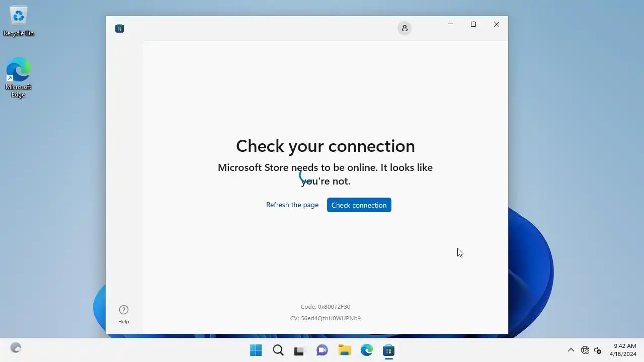Select the Recycle Bin desktop icon
The width and height of the screenshot is (644, 362).
tap(19, 21)
